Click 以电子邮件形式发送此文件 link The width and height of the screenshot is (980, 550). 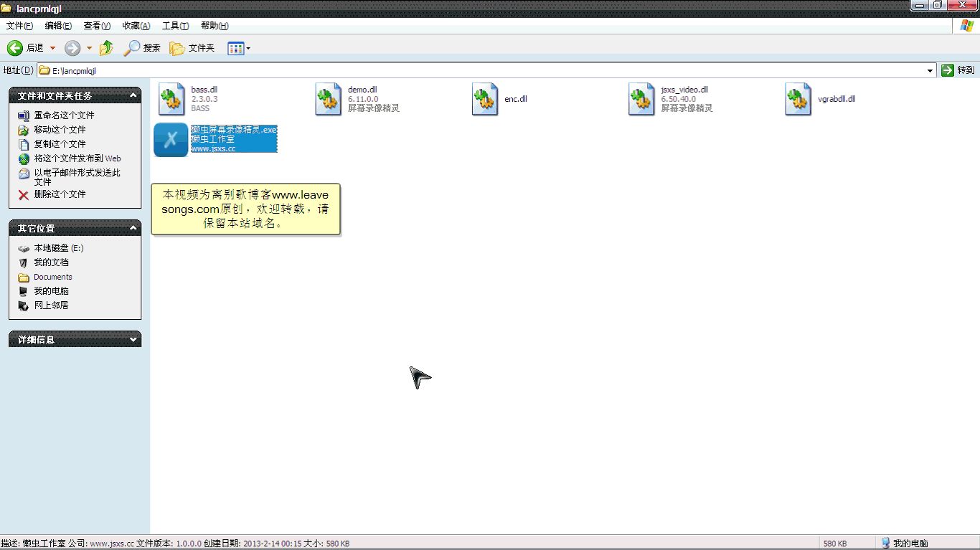tap(77, 177)
